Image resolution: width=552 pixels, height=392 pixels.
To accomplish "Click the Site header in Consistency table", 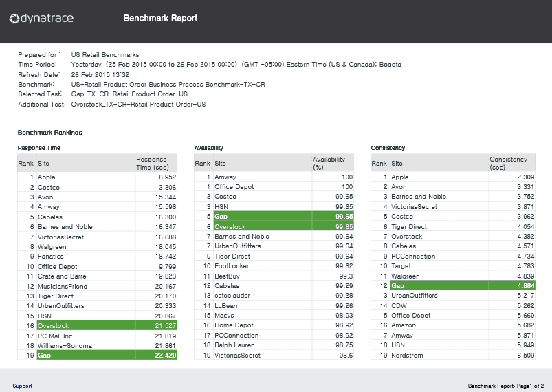I will click(397, 164).
